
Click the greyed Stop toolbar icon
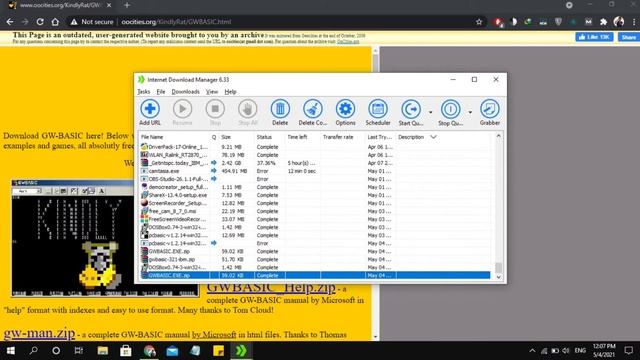click(x=215, y=112)
